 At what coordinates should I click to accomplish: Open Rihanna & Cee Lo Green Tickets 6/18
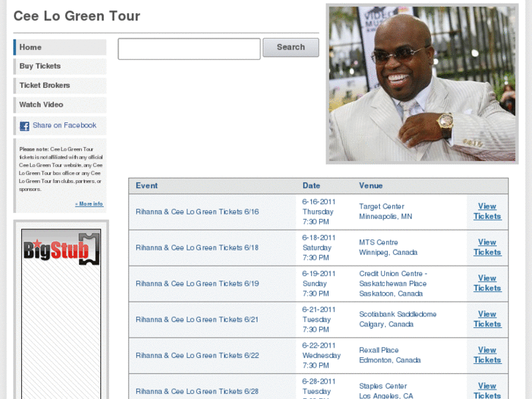coord(197,248)
